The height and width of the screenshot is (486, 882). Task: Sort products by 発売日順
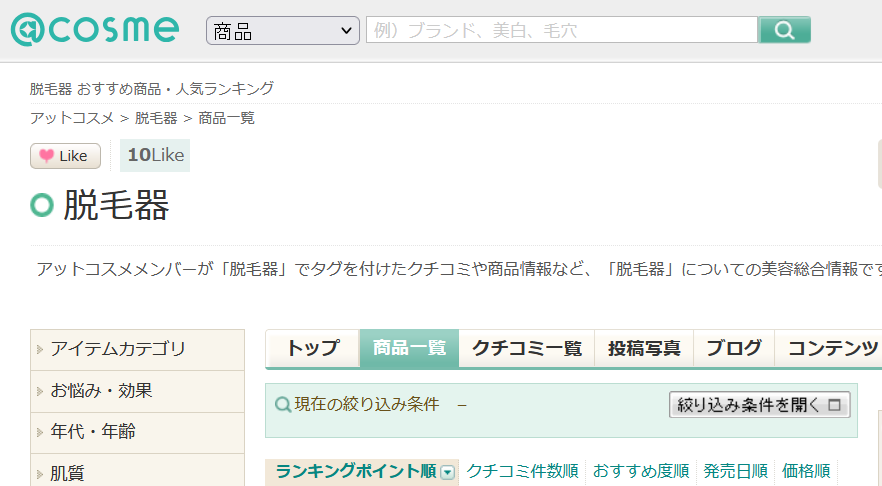[735, 471]
